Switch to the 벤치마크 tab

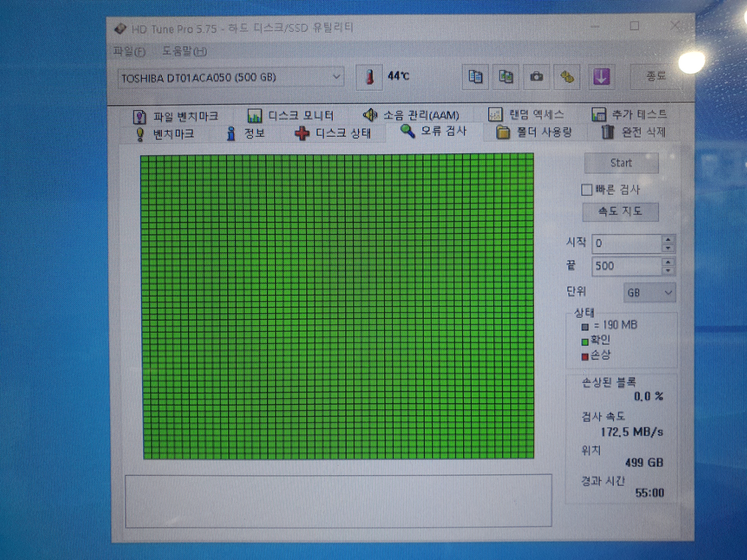point(165,134)
